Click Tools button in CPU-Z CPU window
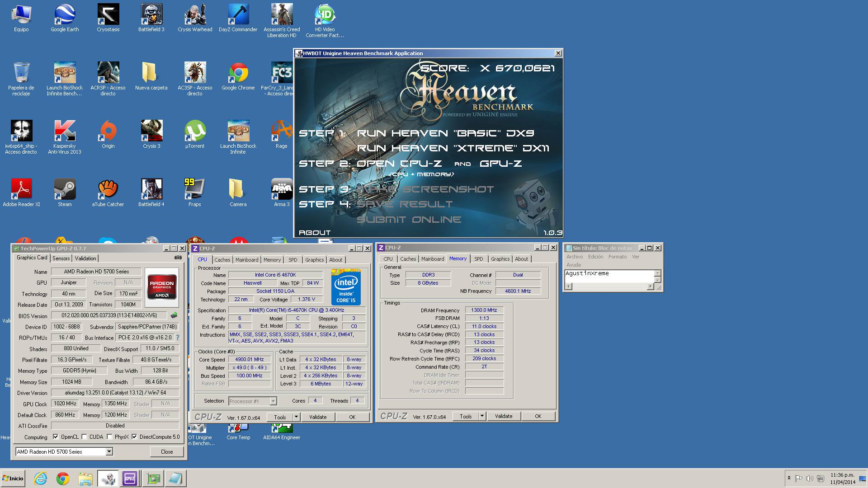This screenshot has height=488, width=868. point(280,417)
